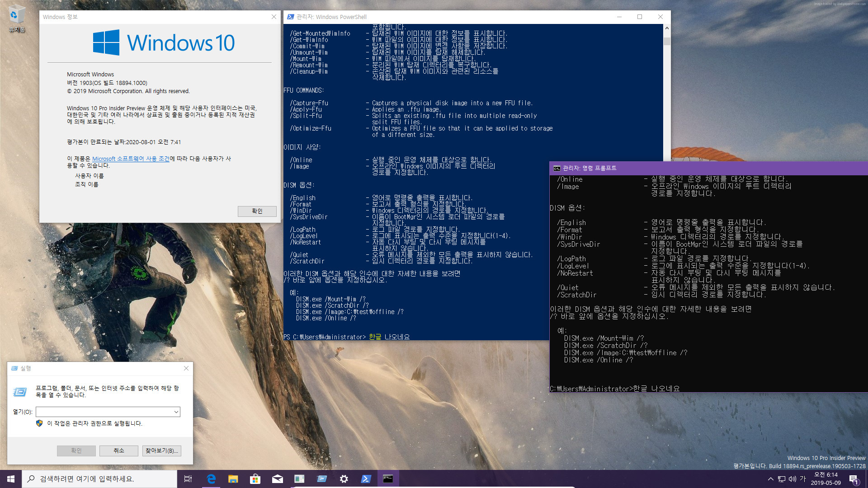Click evaluation expiry date text

tap(124, 142)
